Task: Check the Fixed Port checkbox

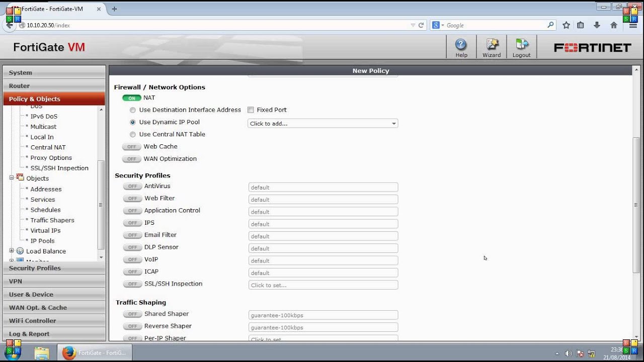Action: coord(251,110)
